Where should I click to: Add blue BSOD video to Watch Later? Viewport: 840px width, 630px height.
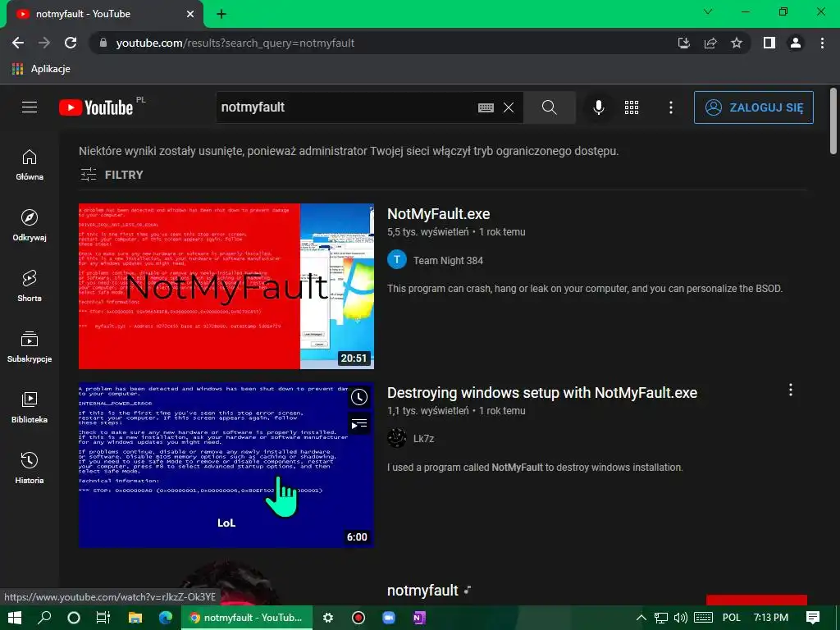tap(359, 397)
